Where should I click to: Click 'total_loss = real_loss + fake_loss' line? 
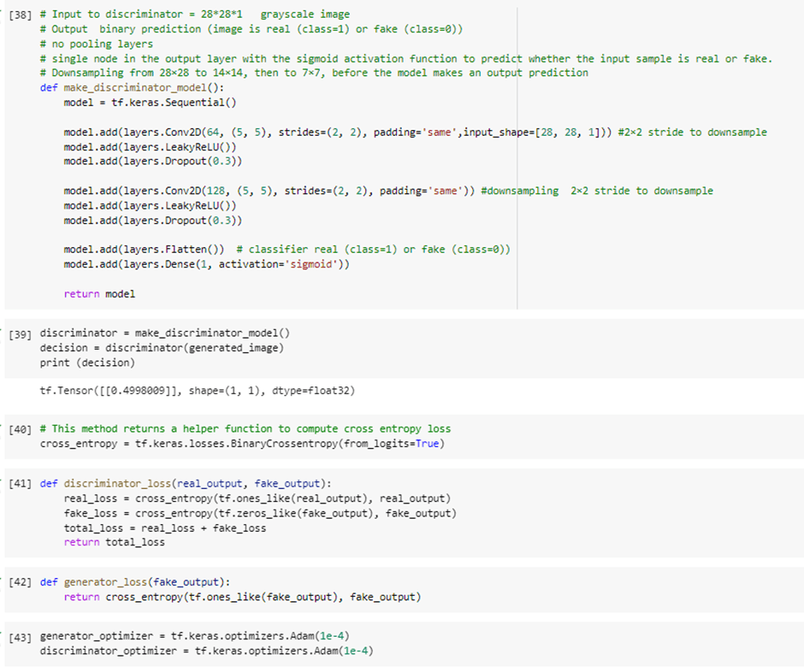click(x=165, y=528)
